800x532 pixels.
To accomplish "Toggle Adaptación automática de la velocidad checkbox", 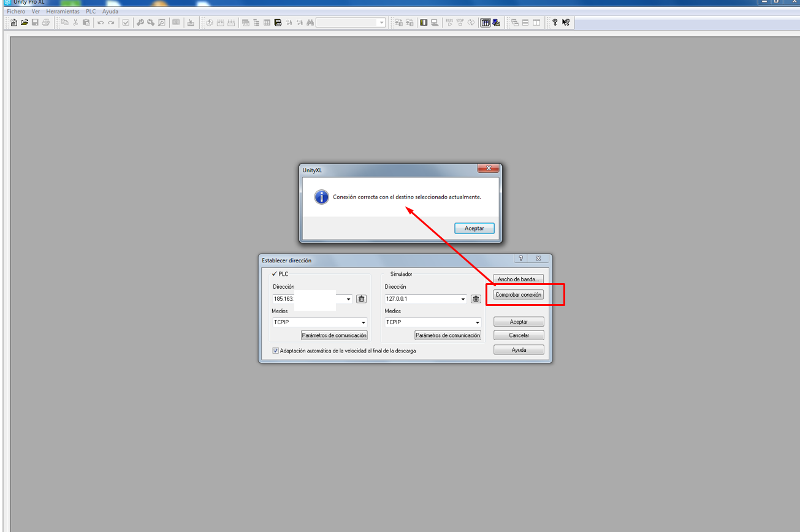I will click(x=276, y=351).
